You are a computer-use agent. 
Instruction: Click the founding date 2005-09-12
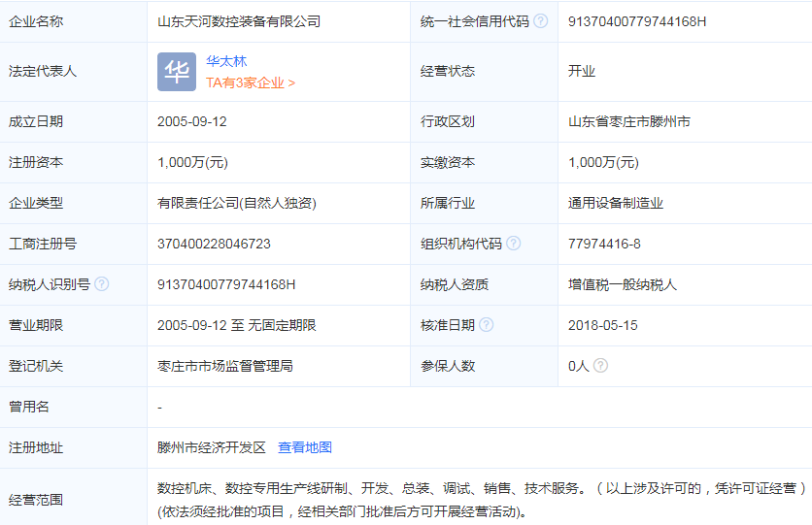point(192,121)
